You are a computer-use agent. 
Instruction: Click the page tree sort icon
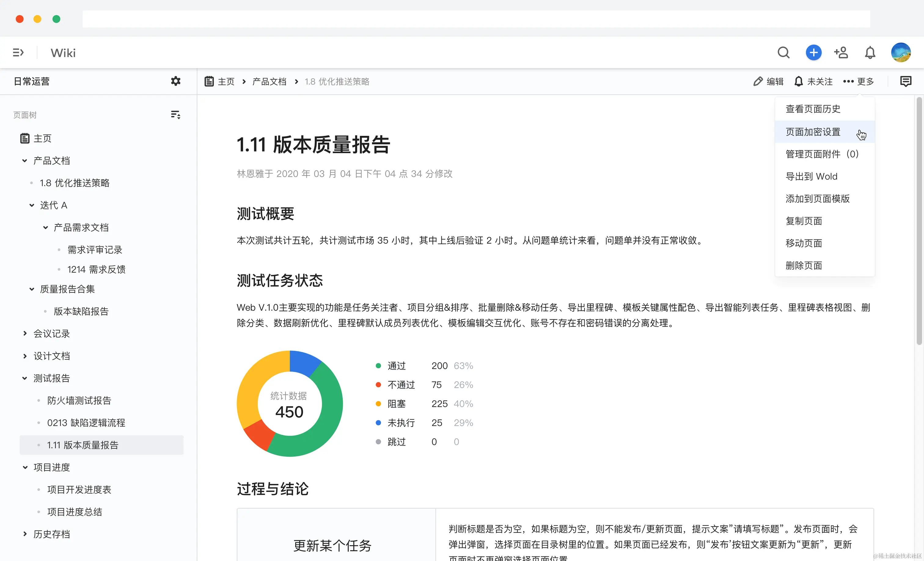pyautogui.click(x=175, y=115)
